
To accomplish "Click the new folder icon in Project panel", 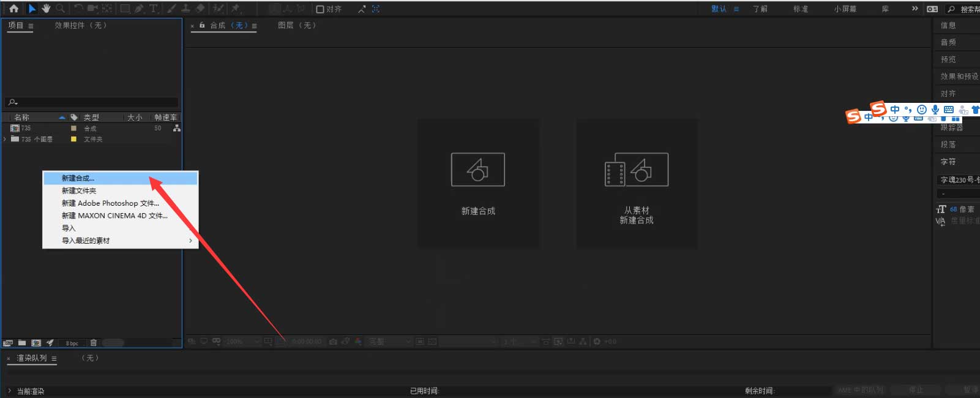I will point(22,343).
